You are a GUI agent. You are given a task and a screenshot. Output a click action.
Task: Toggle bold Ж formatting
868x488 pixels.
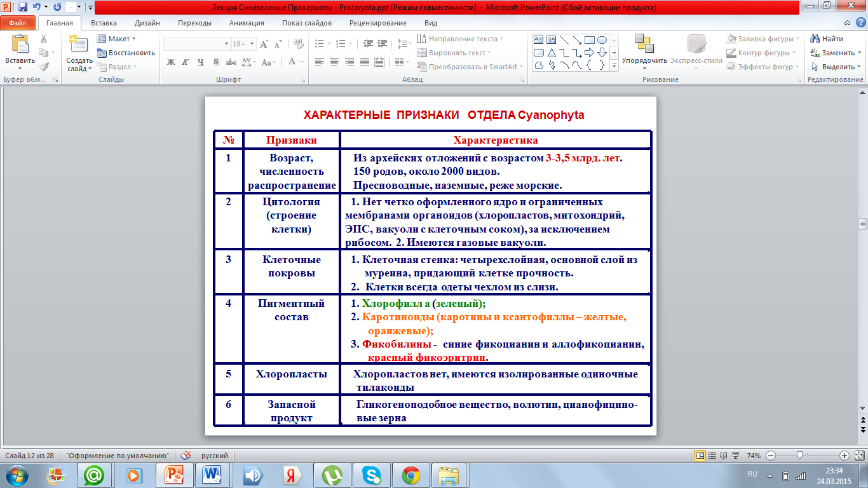170,62
